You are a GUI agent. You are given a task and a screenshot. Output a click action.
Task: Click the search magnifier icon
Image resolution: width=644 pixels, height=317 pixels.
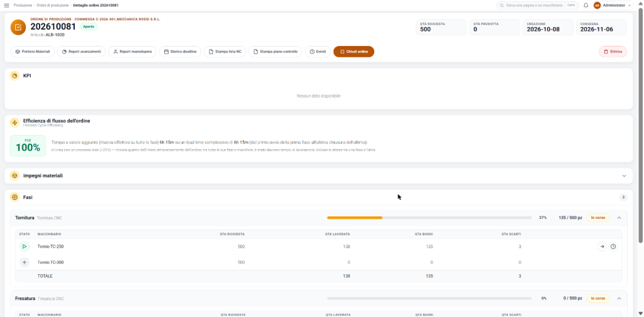click(x=502, y=5)
